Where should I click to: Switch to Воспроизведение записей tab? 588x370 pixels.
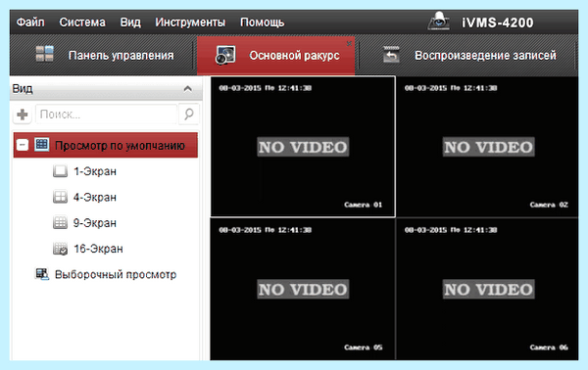point(466,55)
